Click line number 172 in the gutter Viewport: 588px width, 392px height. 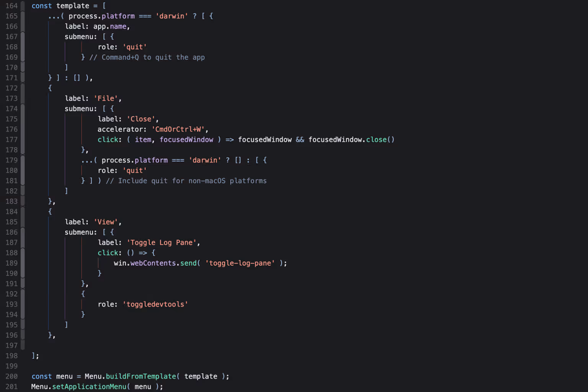pos(11,88)
